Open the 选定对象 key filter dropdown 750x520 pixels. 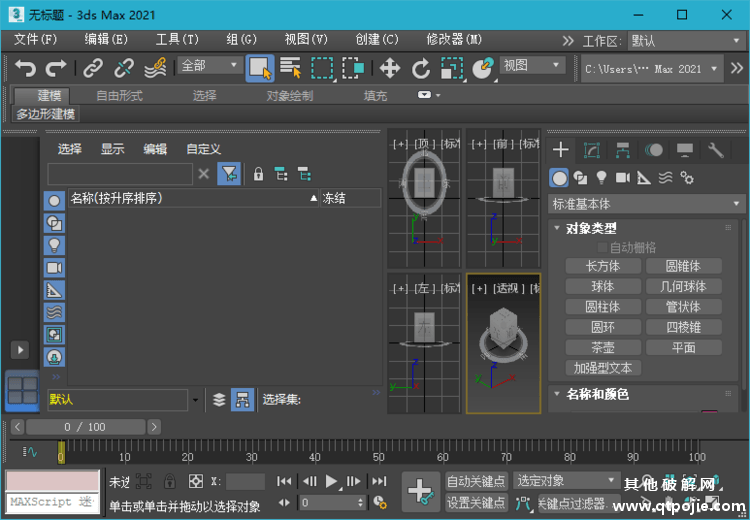[x=566, y=481]
